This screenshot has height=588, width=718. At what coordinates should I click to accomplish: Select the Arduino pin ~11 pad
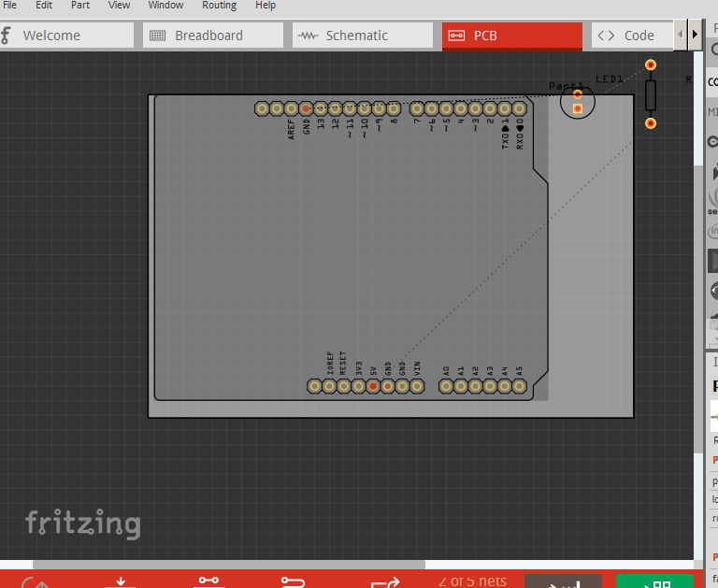coord(350,109)
